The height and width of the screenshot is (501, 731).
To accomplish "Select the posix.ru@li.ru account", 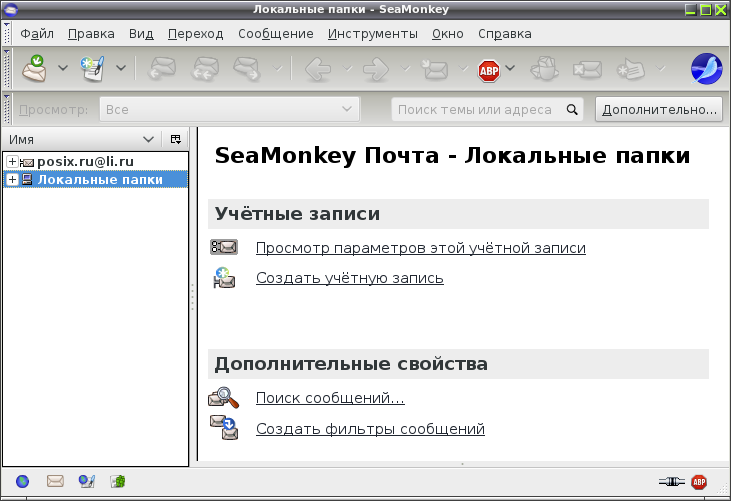I will 85,162.
